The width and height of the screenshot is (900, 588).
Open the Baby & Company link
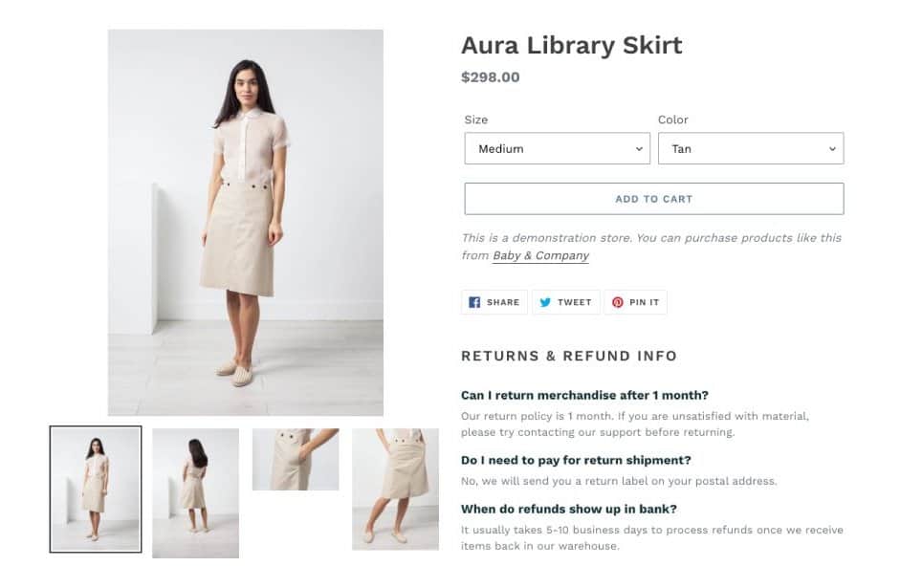pyautogui.click(x=540, y=255)
